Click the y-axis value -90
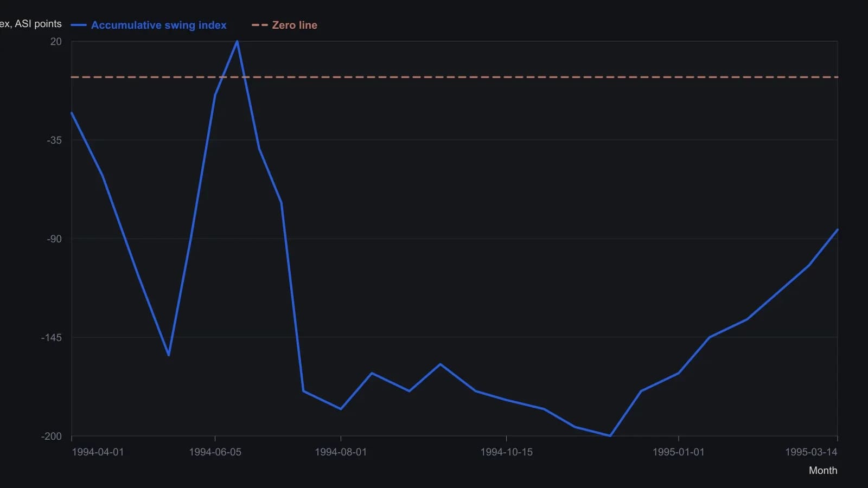 [54, 239]
